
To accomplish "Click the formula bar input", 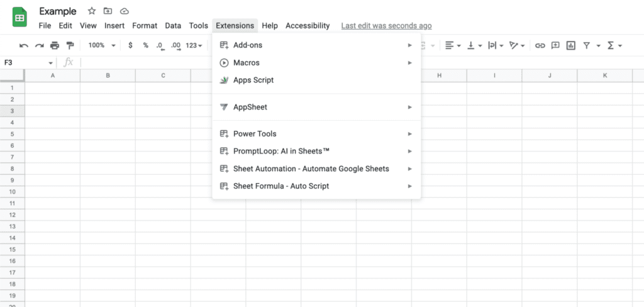I will [x=362, y=63].
